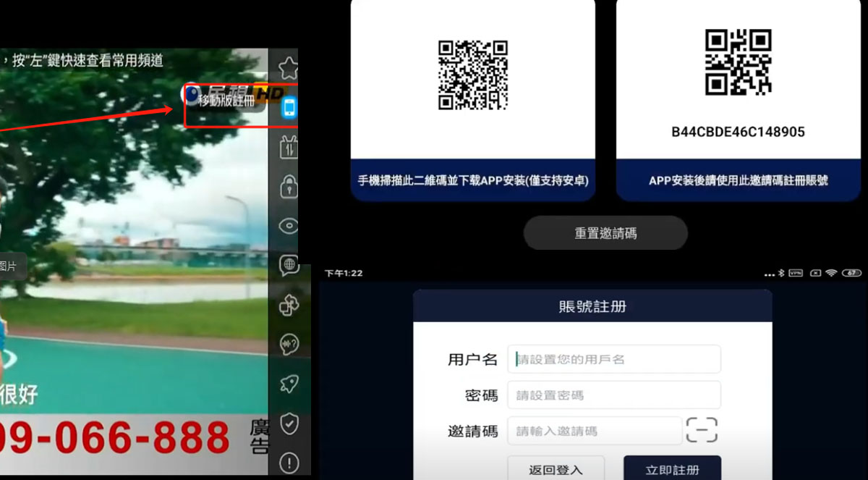
Task: Focus the 用户名 username input field
Action: [614, 359]
